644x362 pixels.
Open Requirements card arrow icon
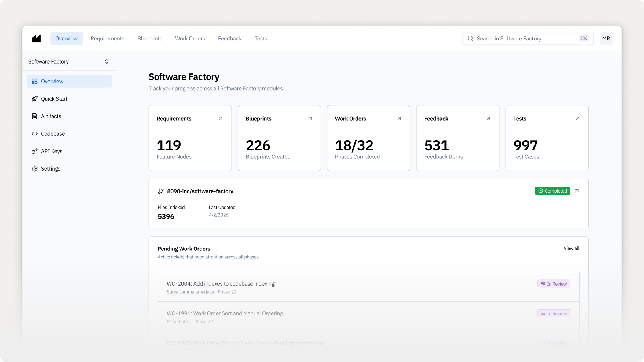[221, 119]
